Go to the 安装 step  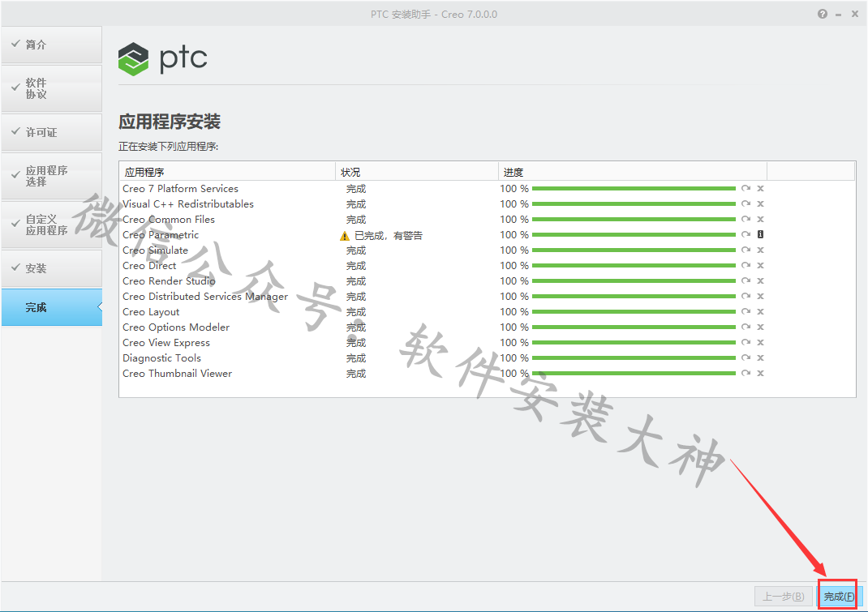[51, 268]
